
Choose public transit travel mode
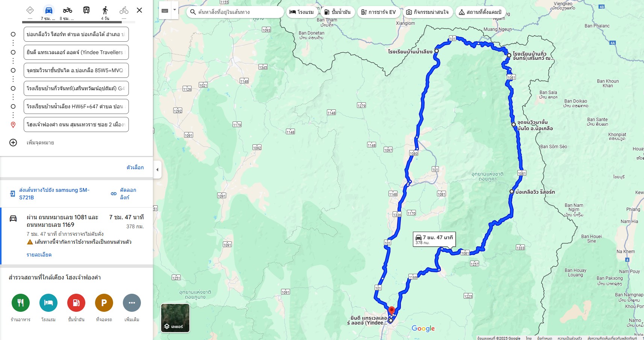coord(86,10)
